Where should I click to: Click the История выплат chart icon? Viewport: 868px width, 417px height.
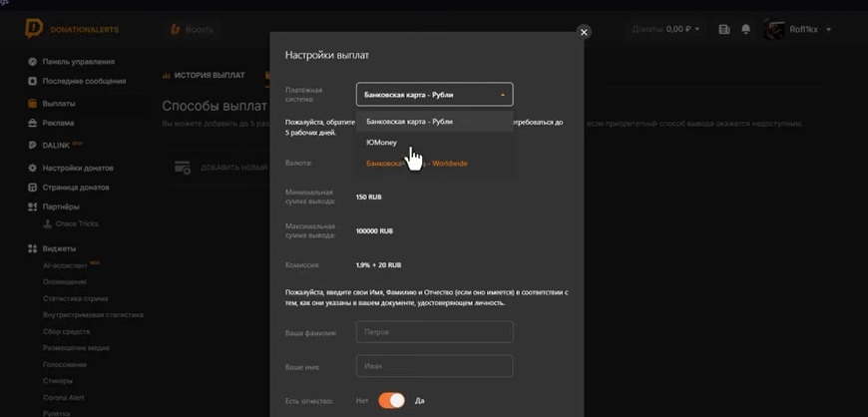[x=166, y=75]
